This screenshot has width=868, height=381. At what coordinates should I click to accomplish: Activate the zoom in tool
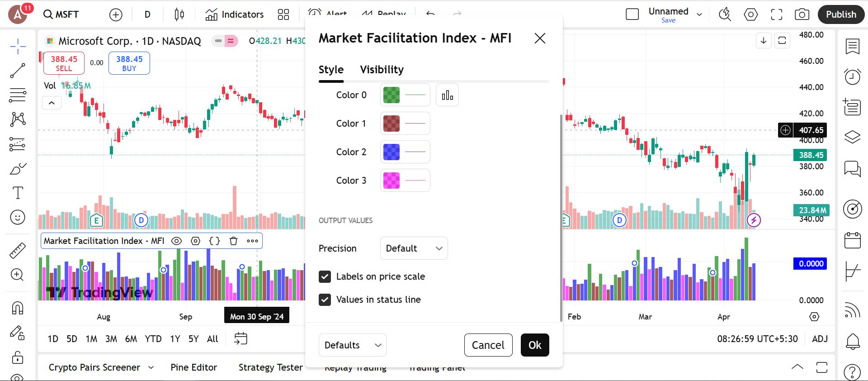click(18, 275)
